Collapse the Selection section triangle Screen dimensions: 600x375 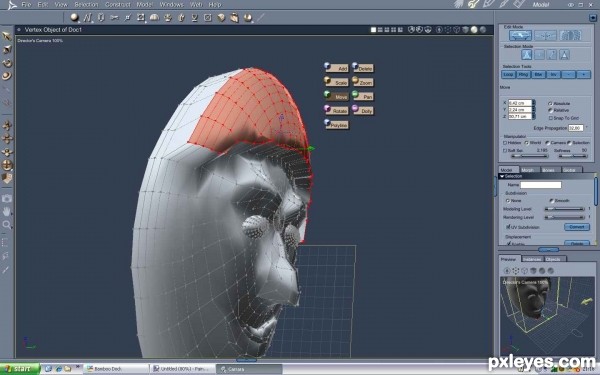(502, 176)
